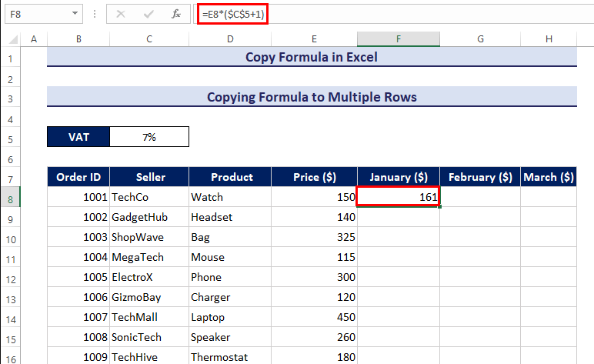Select the Seller cell ShopWave
This screenshot has height=364, width=594.
[149, 237]
